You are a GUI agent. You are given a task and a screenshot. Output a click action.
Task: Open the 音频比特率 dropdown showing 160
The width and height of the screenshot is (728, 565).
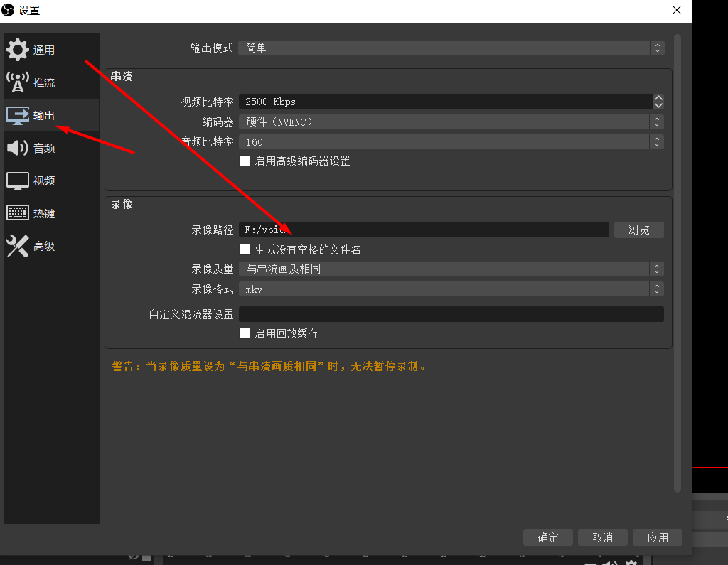point(451,142)
